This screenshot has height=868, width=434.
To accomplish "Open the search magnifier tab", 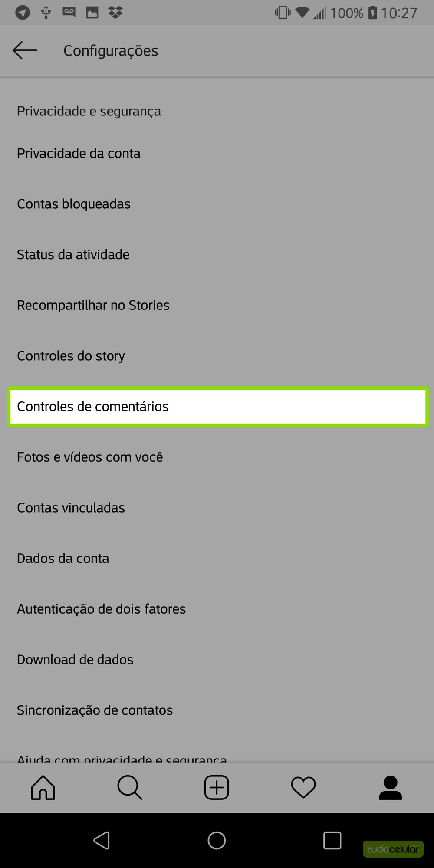I will [x=130, y=787].
